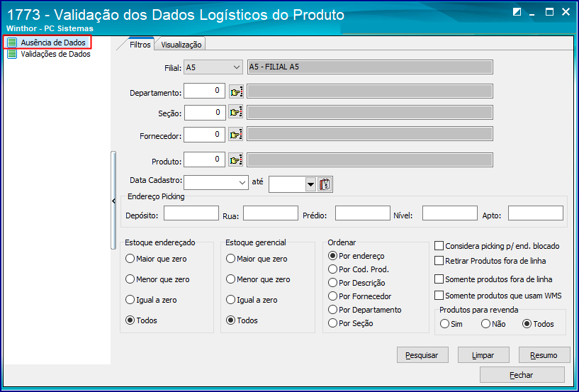
Task: Select Produtos para revenda Todos
Action: pos(527,324)
